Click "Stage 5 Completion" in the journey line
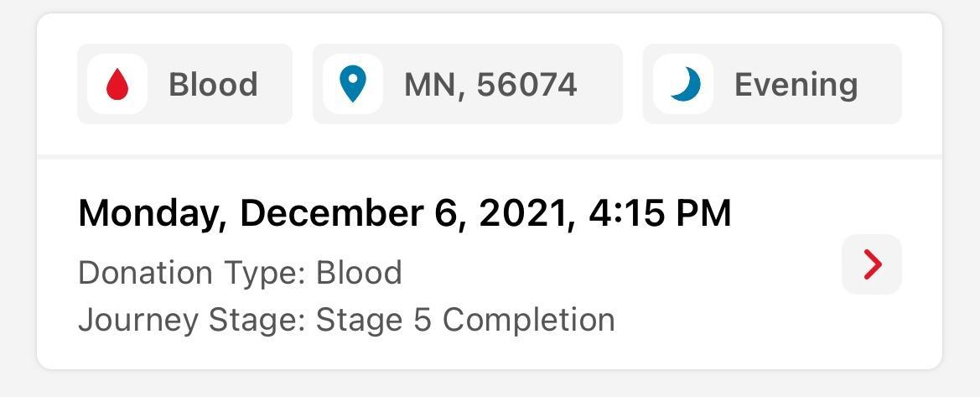This screenshot has width=980, height=397. pyautogui.click(x=465, y=320)
